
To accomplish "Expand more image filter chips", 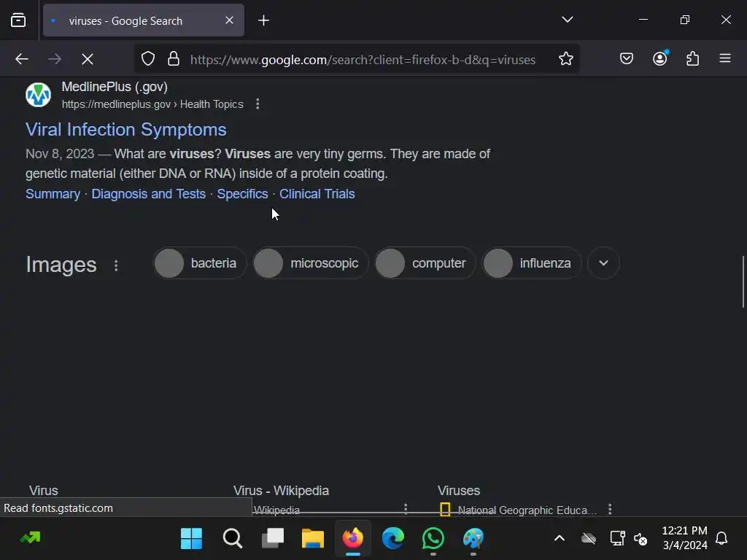I will pyautogui.click(x=603, y=262).
